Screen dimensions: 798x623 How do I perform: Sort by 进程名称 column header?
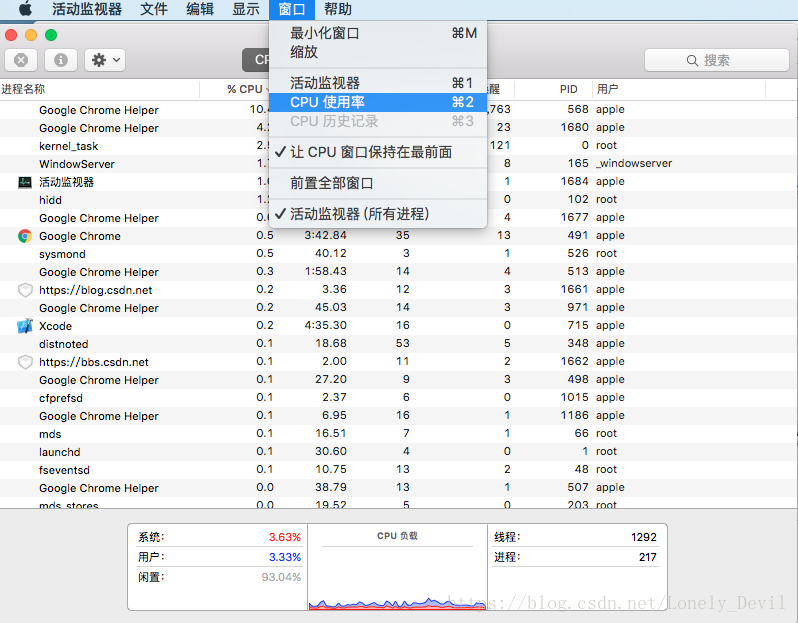click(x=100, y=90)
